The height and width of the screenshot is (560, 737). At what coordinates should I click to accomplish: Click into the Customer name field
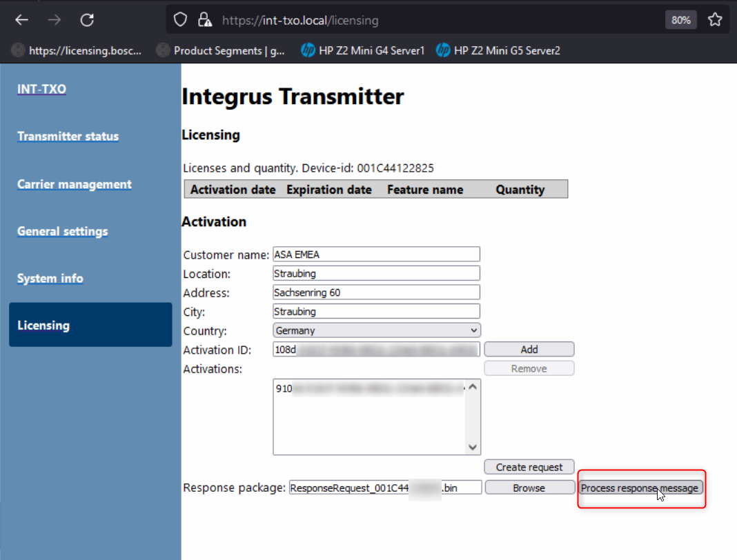tap(376, 254)
